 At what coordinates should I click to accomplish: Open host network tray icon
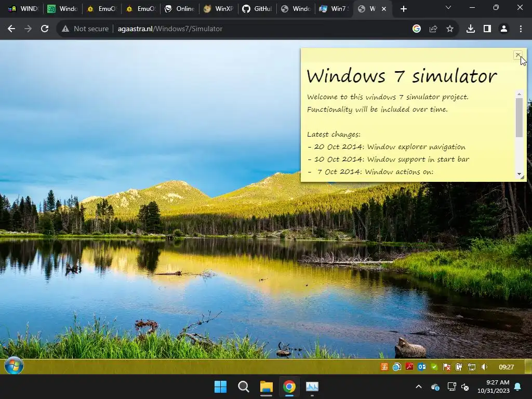[451, 387]
